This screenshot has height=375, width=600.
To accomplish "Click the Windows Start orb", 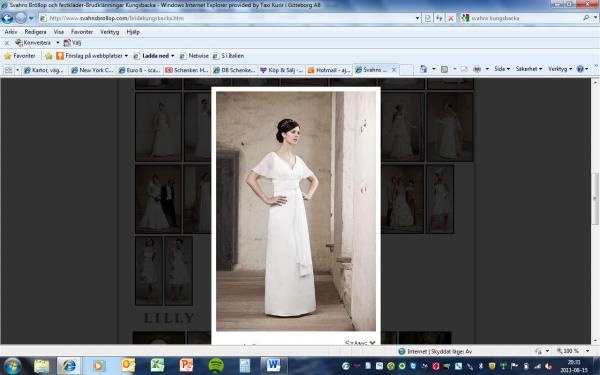I will [x=13, y=365].
